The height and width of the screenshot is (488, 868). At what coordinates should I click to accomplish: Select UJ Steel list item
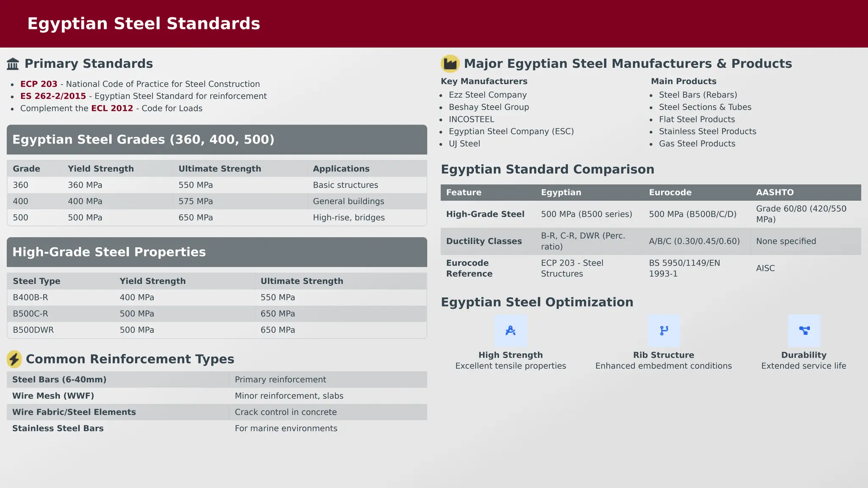coord(465,144)
